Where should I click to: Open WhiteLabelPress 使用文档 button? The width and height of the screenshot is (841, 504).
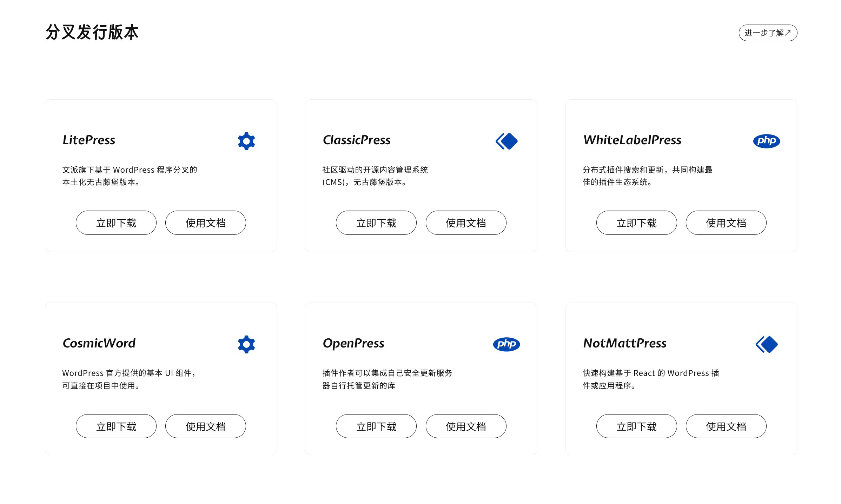726,223
